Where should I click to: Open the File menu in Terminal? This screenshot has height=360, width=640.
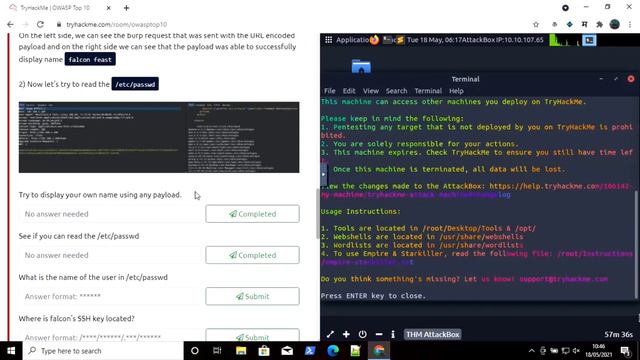pos(330,91)
